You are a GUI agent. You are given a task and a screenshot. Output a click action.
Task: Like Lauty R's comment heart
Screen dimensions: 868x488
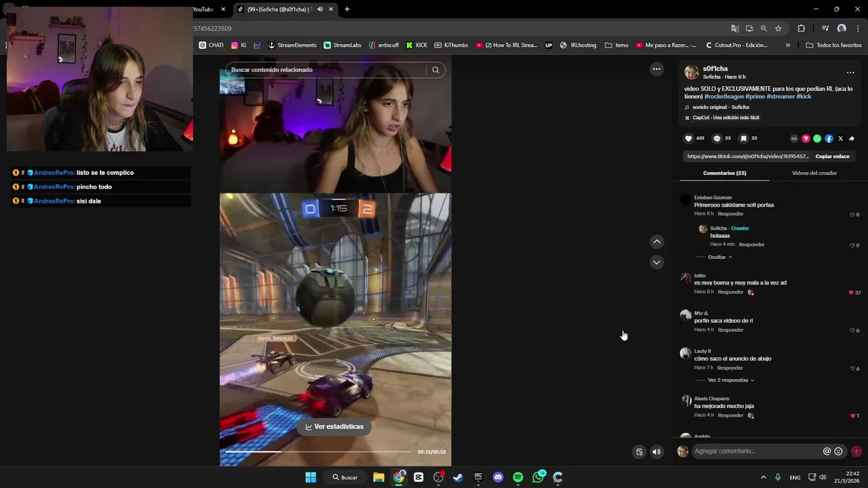tap(852, 369)
